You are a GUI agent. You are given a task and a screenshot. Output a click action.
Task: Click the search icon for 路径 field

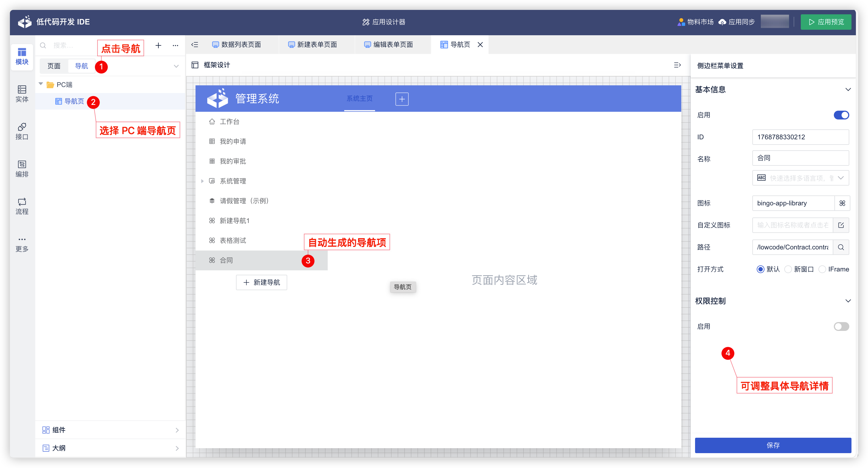coord(841,247)
